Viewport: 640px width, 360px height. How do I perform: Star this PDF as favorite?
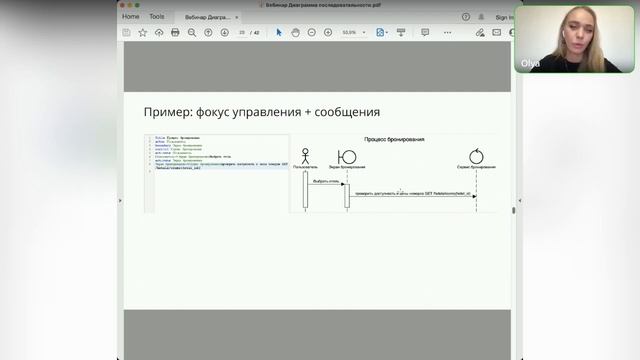click(x=142, y=32)
